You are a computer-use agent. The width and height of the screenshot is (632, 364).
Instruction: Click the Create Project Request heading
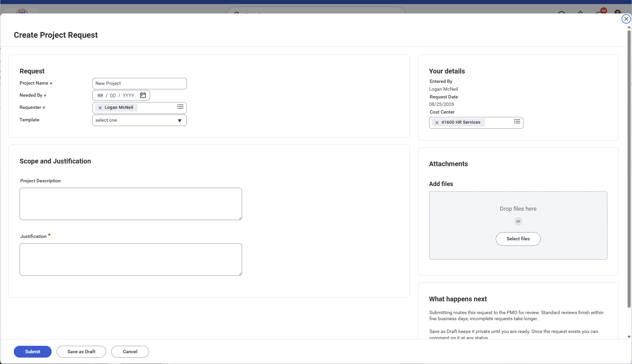[56, 35]
